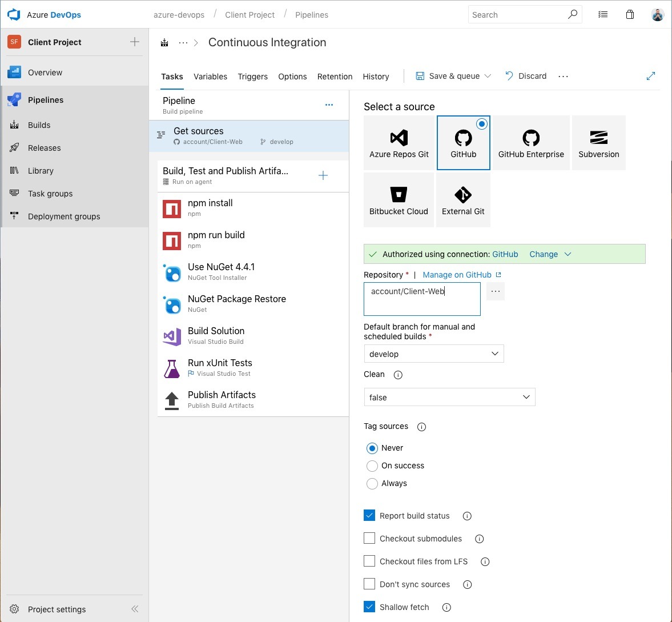Click the fullscreen expand arrows icon
672x622 pixels.
650,76
